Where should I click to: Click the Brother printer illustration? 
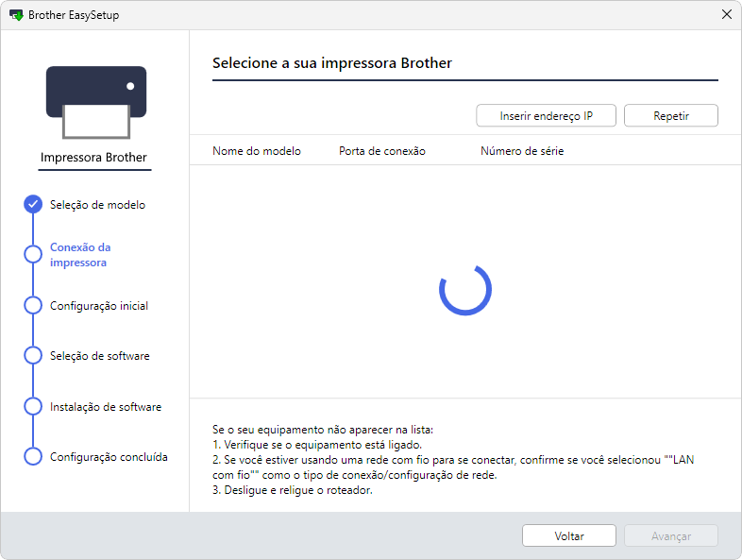click(x=96, y=102)
